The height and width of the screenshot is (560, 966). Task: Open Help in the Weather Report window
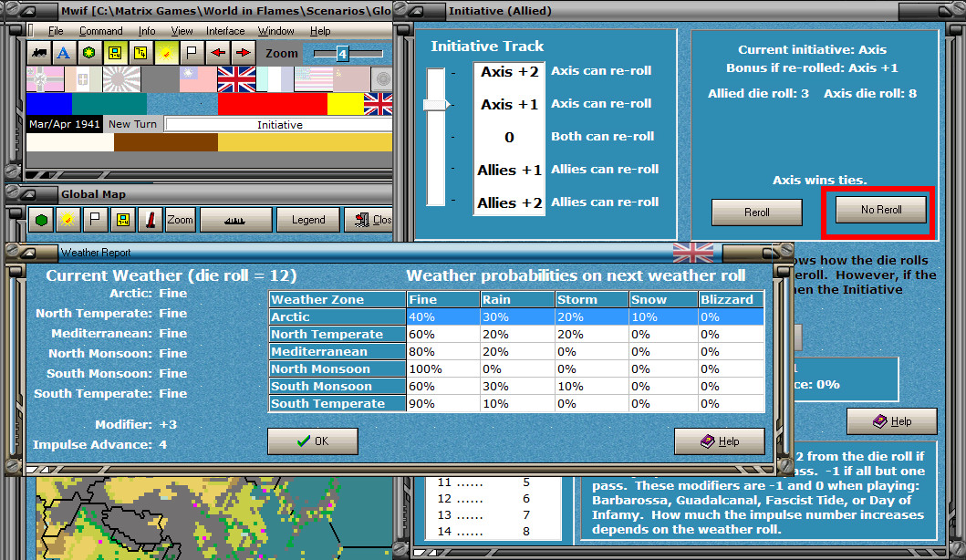pos(720,441)
